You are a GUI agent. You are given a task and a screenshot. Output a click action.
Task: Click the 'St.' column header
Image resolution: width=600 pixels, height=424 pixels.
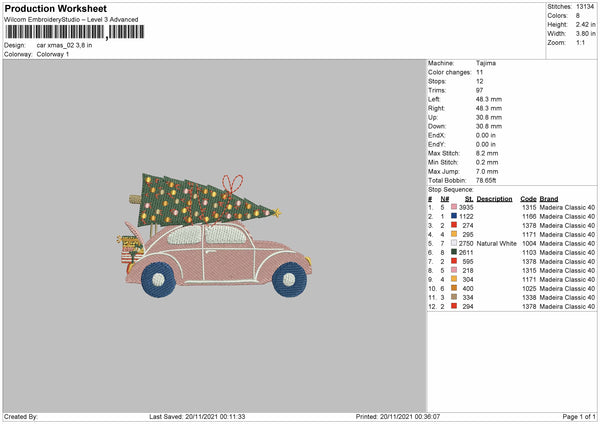[469, 199]
